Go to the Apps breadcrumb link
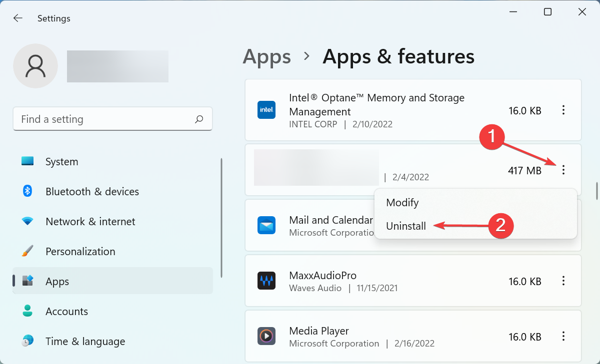Viewport: 600px width, 364px height. 266,56
